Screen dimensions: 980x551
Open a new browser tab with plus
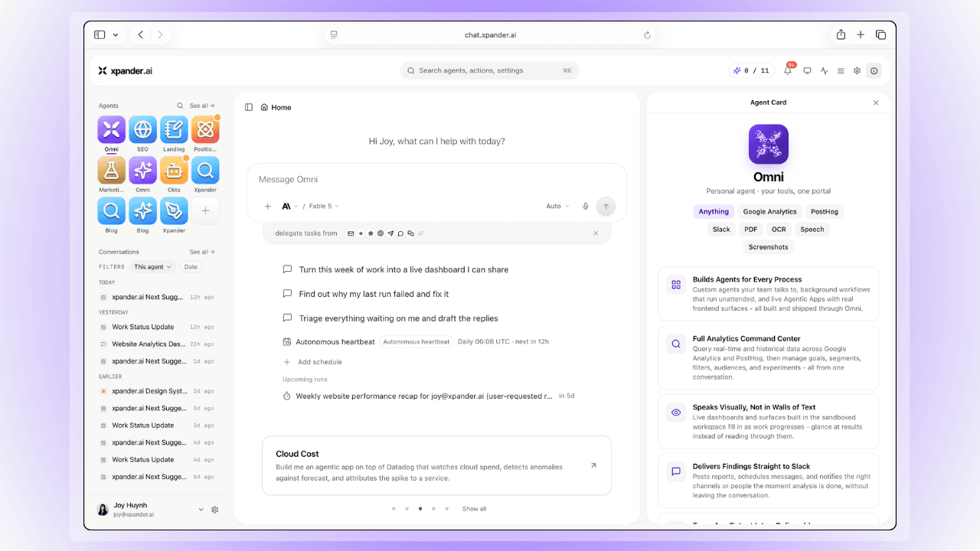point(861,34)
